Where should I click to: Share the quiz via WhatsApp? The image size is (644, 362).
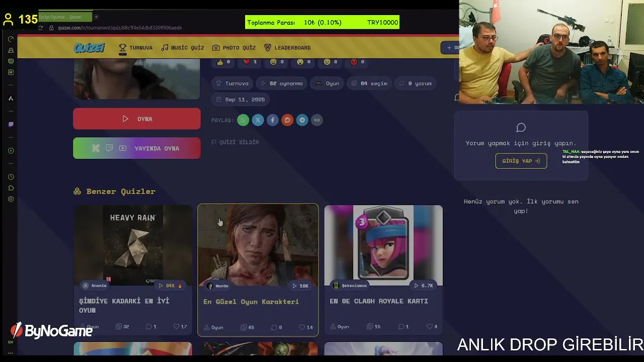pos(243,120)
